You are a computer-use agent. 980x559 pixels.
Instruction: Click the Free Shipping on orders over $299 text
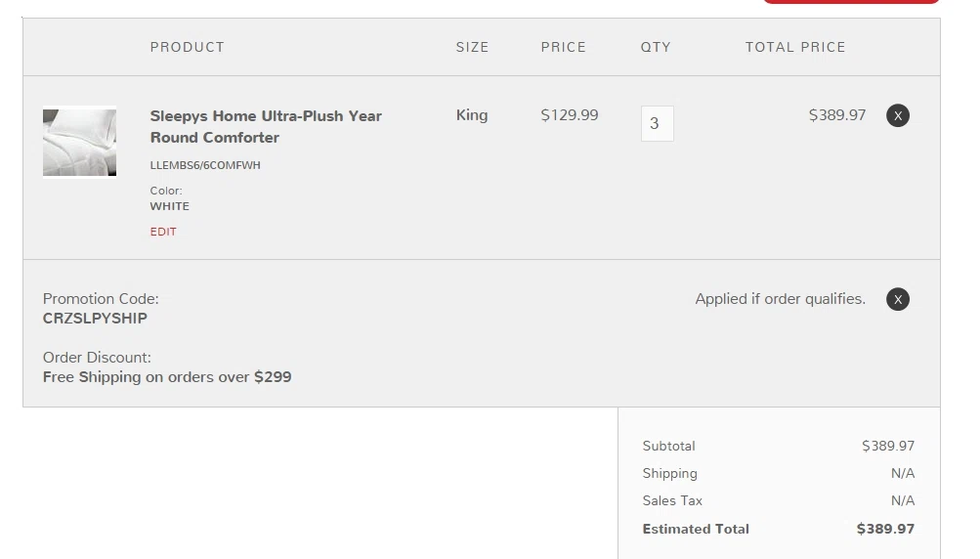tap(167, 377)
